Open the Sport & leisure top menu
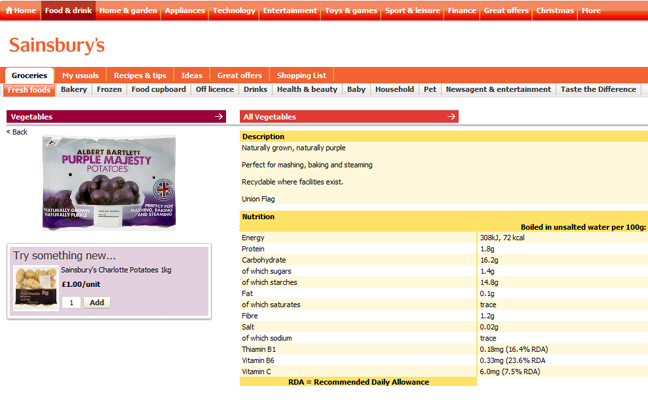This screenshot has width=648, height=405. coord(412,10)
